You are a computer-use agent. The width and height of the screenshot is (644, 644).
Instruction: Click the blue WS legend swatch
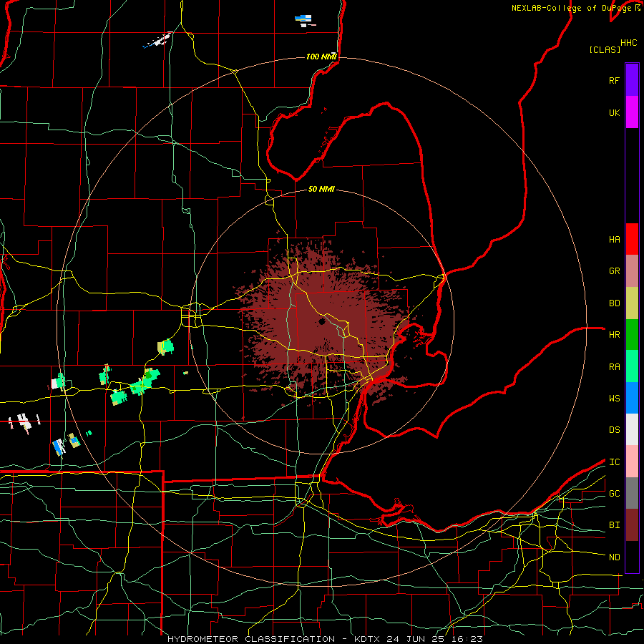point(632,398)
